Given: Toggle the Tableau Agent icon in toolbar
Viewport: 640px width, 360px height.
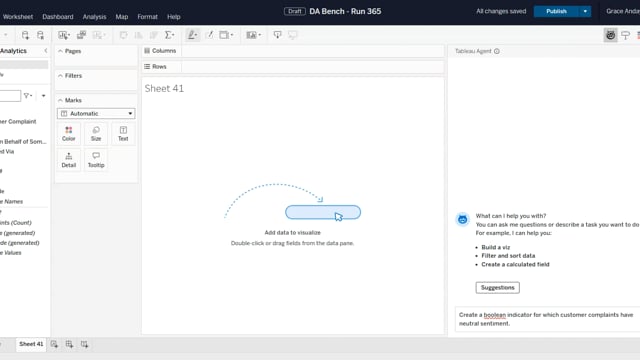Looking at the screenshot, I should tap(610, 35).
